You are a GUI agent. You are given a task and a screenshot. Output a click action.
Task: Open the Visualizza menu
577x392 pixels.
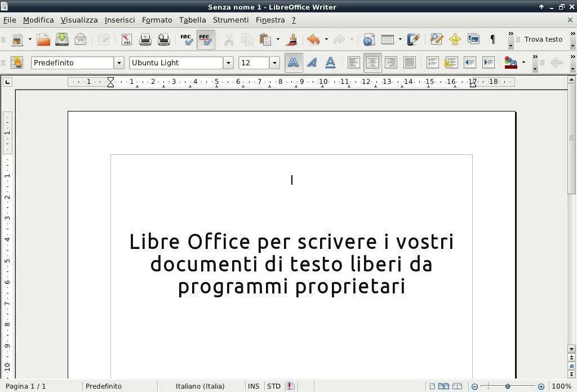coord(79,20)
